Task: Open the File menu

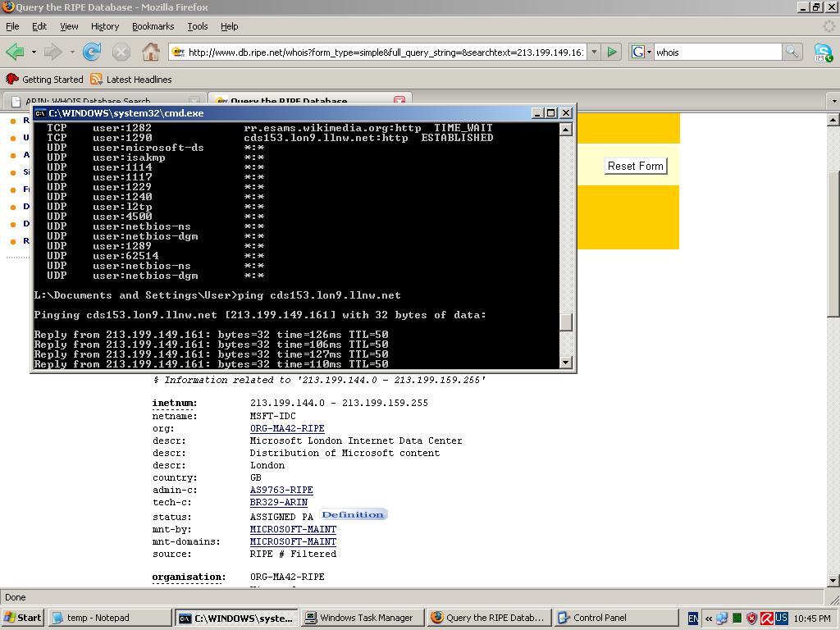Action: tap(12, 26)
